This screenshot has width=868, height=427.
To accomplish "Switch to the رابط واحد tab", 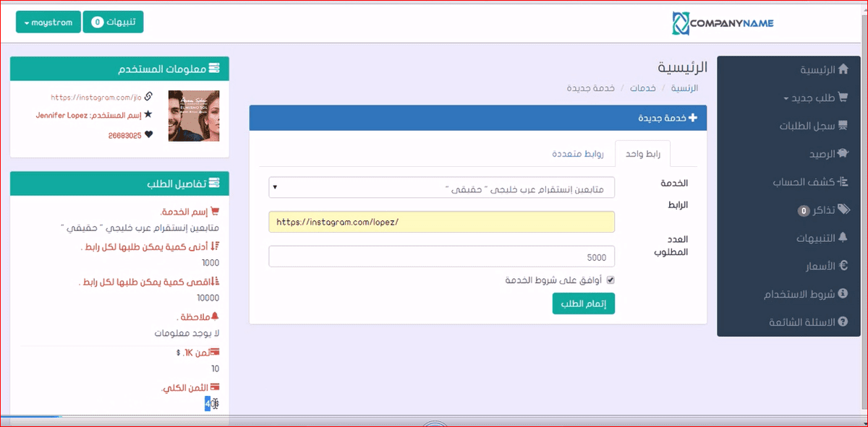I will point(642,154).
